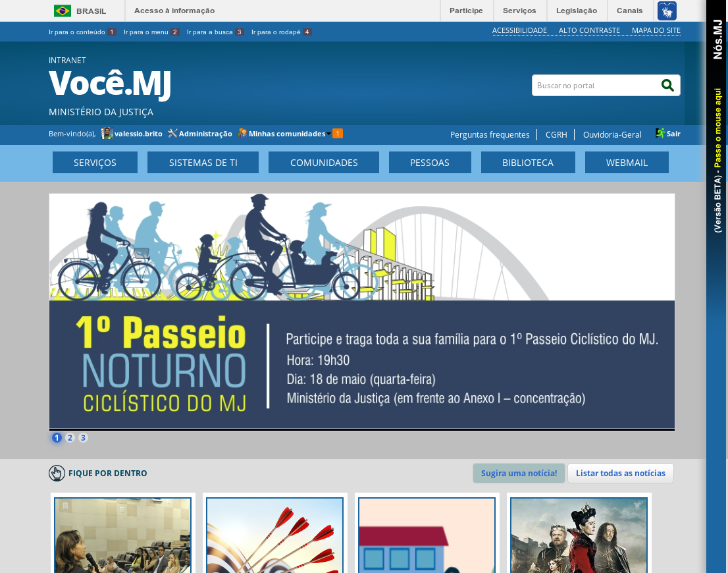
Task: Click valessio.brito user avatar icon
Action: pos(107,134)
